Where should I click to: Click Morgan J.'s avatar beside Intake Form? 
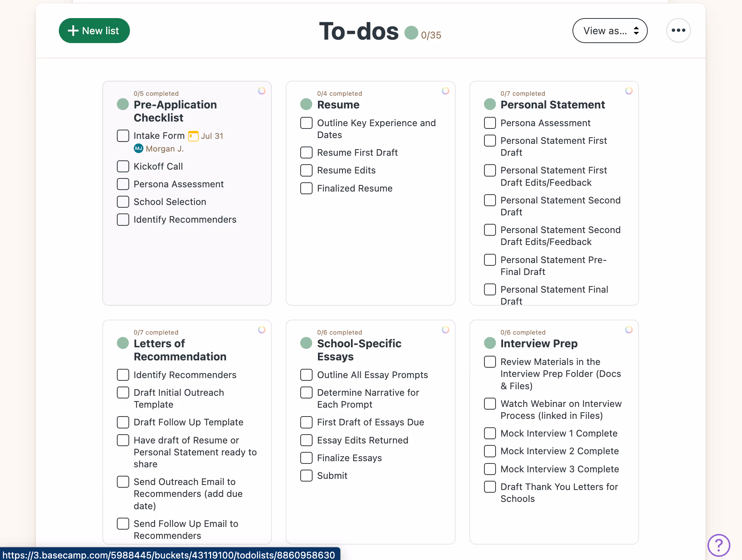(x=138, y=148)
